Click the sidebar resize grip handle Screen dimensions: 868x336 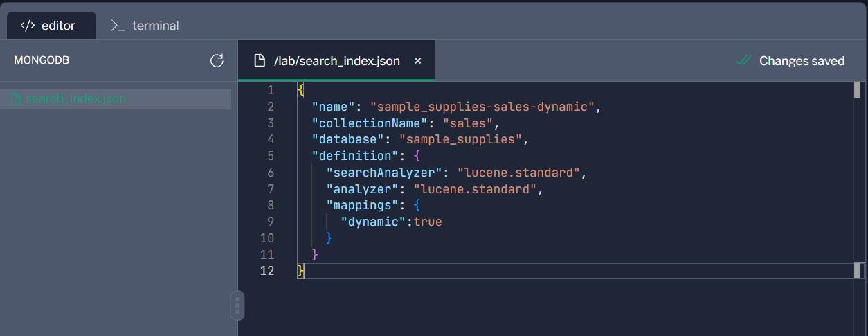coord(237,305)
